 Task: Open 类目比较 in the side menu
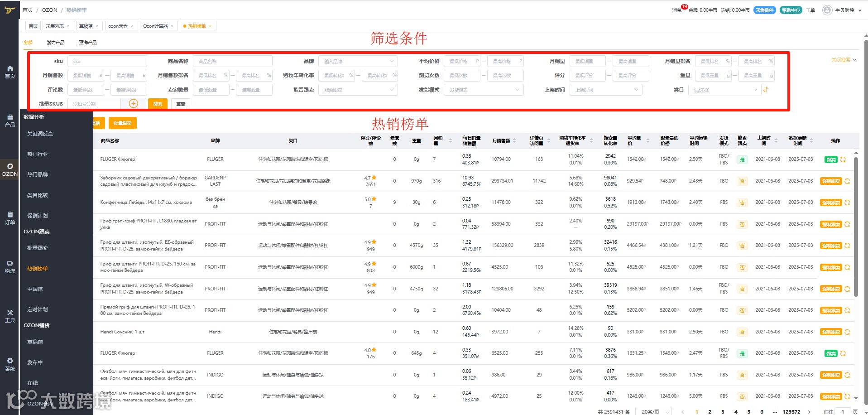[38, 195]
